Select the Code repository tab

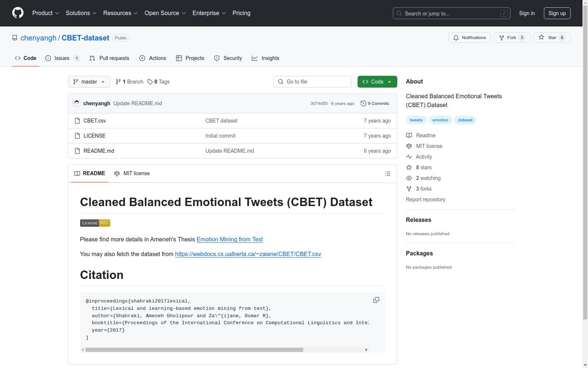tap(26, 58)
